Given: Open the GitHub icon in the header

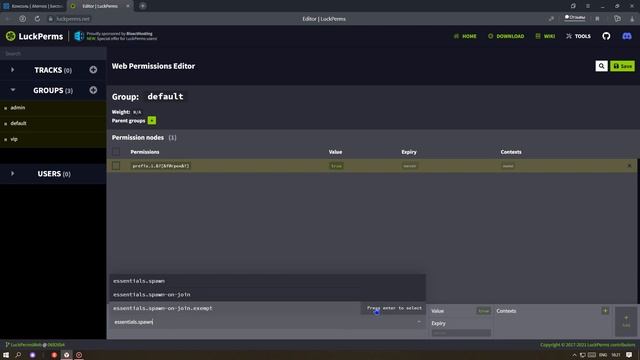Looking at the screenshot, I should pyautogui.click(x=606, y=36).
